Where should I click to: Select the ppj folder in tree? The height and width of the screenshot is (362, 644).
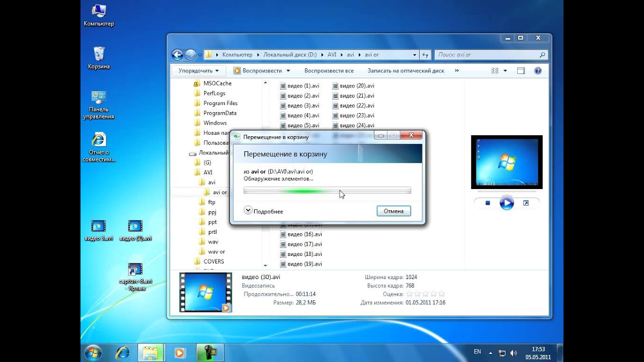pyautogui.click(x=212, y=212)
